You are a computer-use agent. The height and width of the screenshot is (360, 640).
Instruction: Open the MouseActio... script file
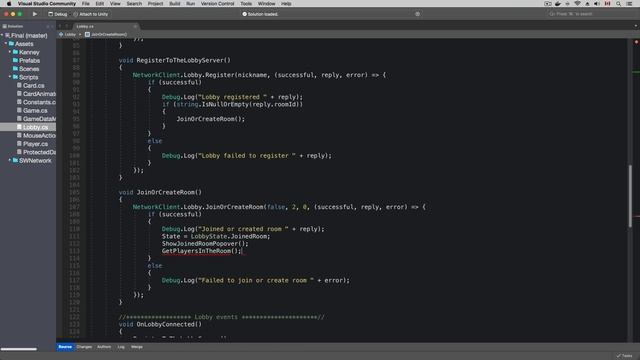pos(39,136)
